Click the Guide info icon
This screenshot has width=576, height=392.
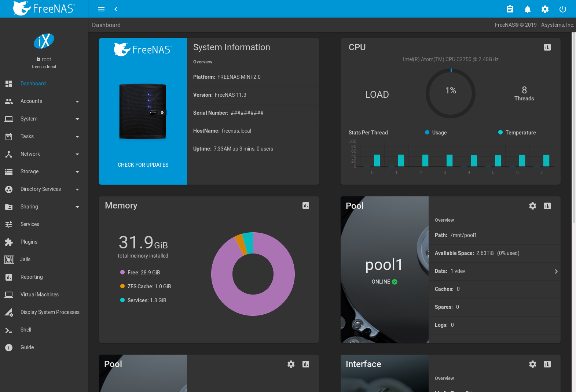pos(9,348)
